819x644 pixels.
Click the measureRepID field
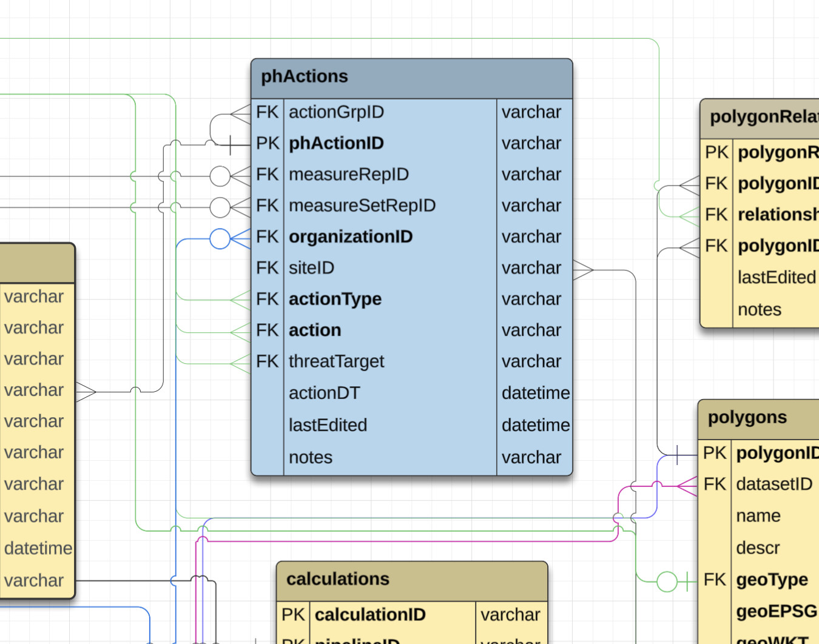[x=348, y=175]
